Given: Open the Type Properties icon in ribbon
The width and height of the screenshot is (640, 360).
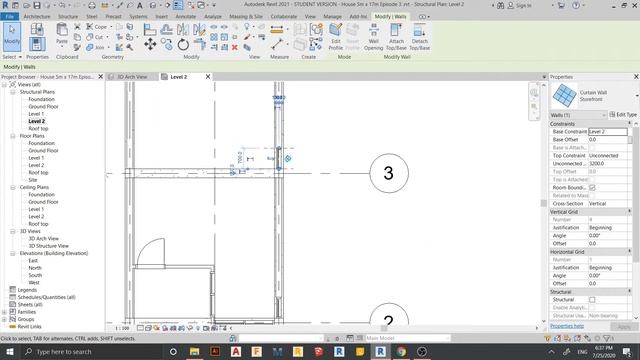Looking at the screenshot, I should pyautogui.click(x=37, y=29).
